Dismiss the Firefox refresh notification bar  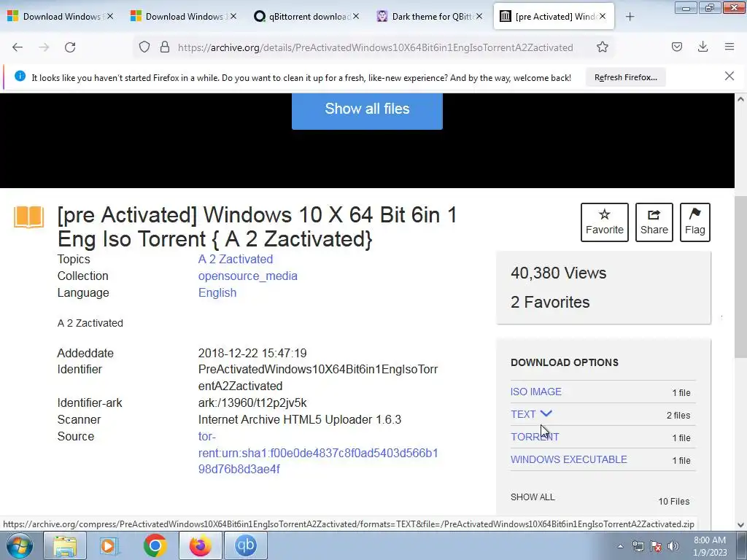pyautogui.click(x=729, y=76)
